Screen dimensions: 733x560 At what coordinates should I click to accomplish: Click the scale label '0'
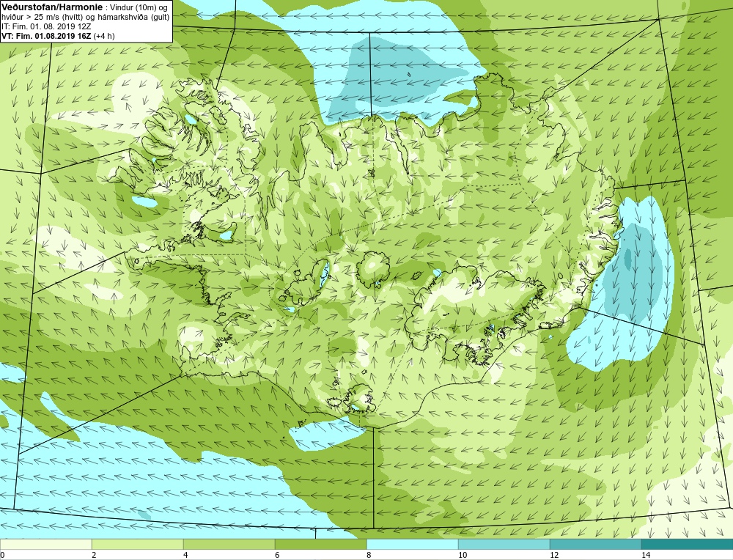[2, 555]
